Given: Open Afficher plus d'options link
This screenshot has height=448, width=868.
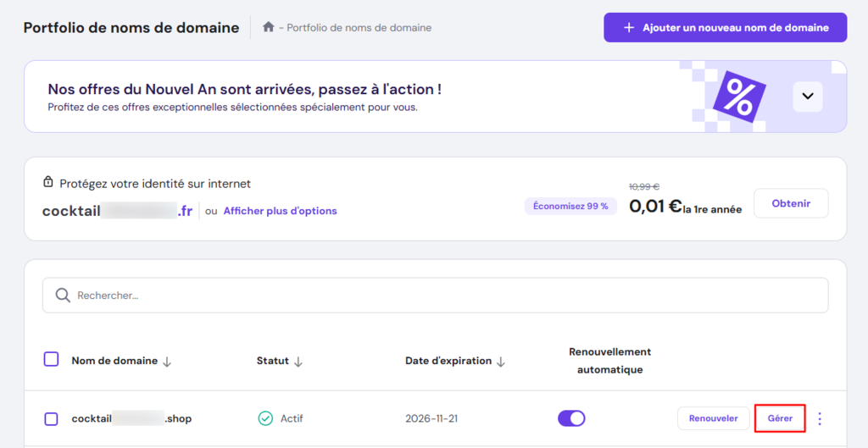Looking at the screenshot, I should [x=280, y=211].
